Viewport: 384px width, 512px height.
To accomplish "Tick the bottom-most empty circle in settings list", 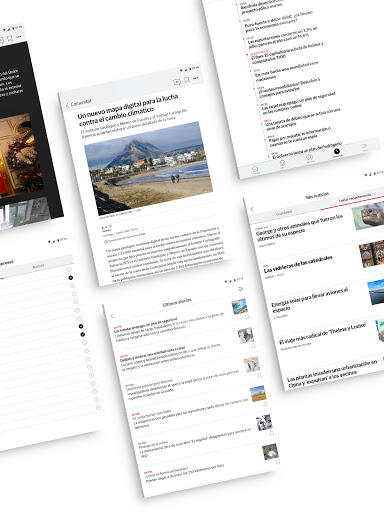I will (x=98, y=407).
